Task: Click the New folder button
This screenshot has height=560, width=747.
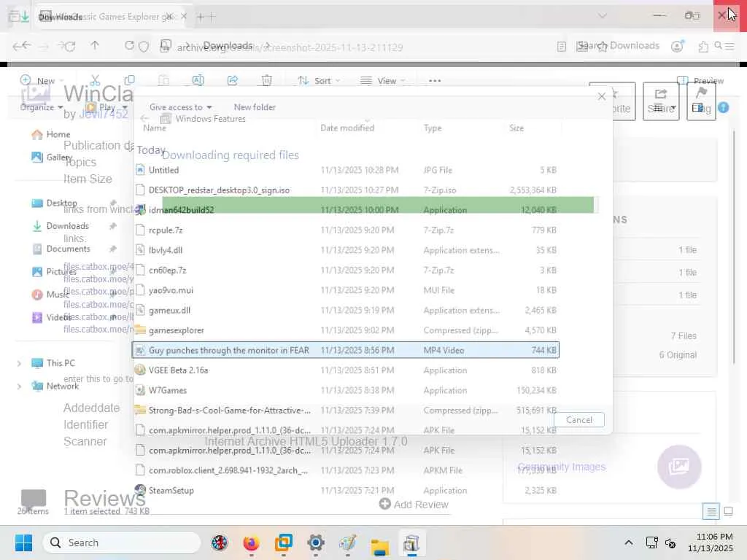Action: point(255,107)
